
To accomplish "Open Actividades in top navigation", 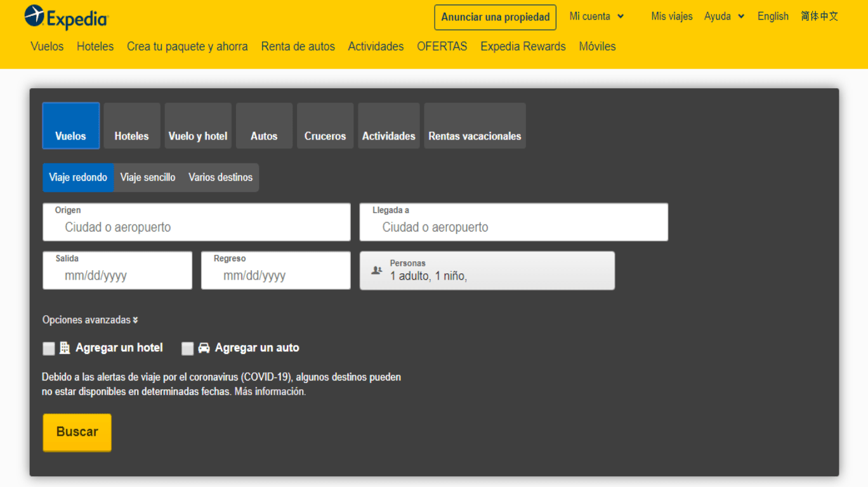I will point(376,46).
